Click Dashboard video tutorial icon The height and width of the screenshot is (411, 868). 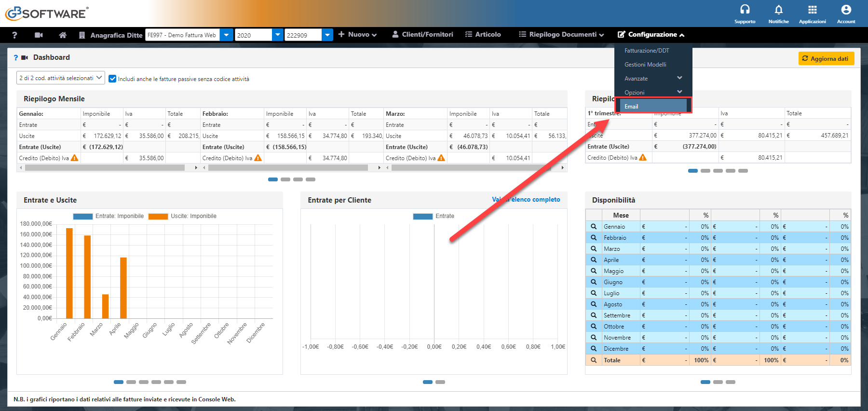tap(25, 57)
